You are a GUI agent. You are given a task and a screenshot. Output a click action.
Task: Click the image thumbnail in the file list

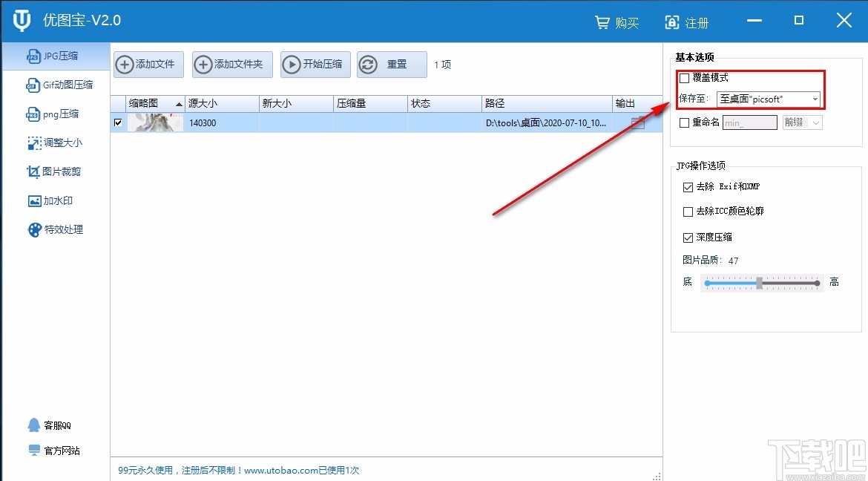[154, 122]
